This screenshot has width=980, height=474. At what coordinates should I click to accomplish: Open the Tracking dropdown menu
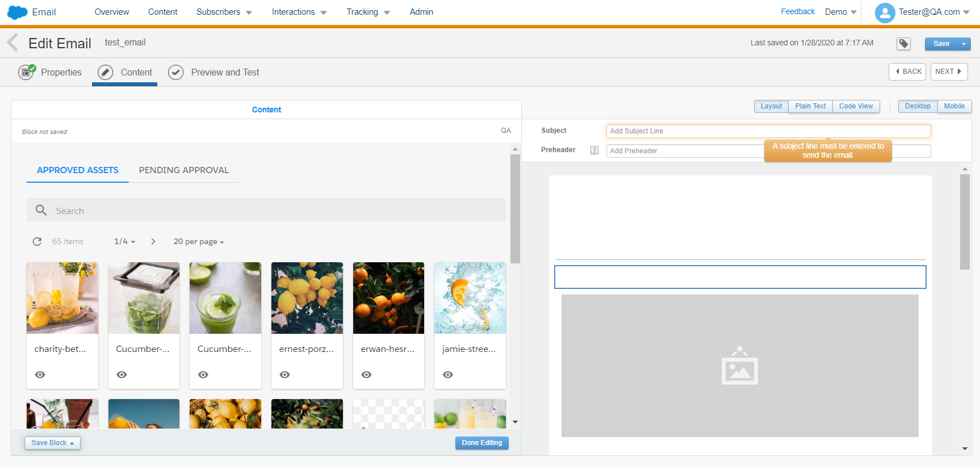pyautogui.click(x=368, y=12)
